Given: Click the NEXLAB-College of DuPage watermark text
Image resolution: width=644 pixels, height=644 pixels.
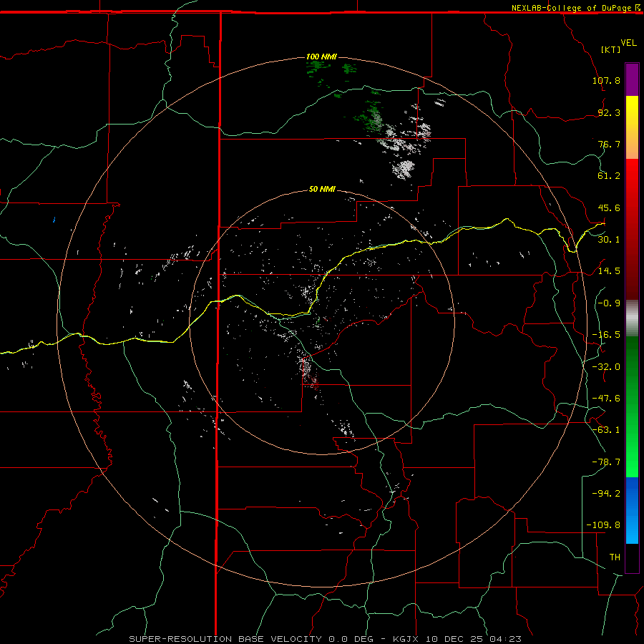Looking at the screenshot, I should pyautogui.click(x=575, y=8).
